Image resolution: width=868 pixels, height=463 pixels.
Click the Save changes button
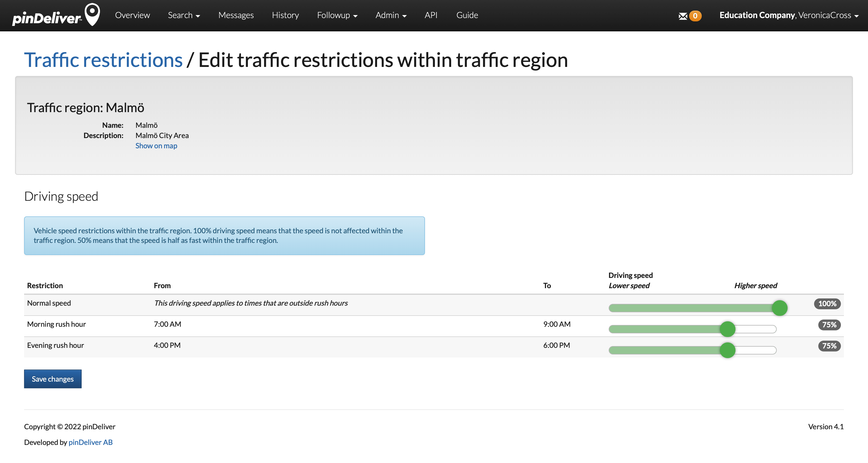pos(53,379)
